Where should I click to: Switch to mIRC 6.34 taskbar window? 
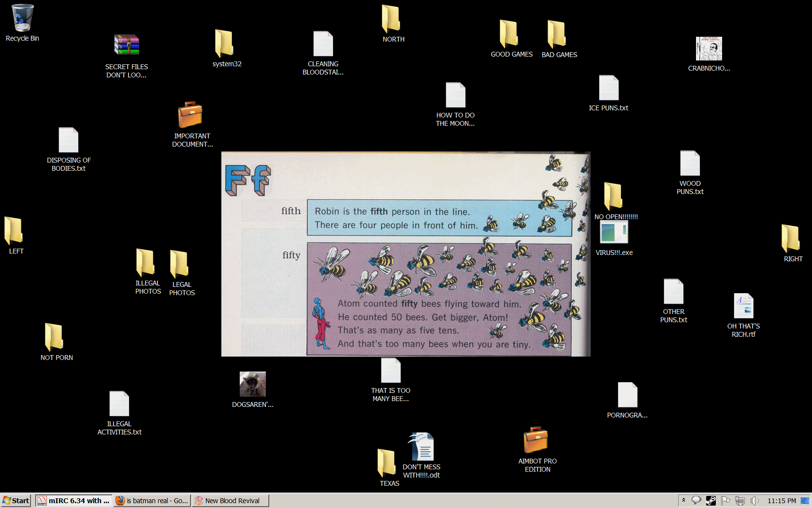point(74,501)
